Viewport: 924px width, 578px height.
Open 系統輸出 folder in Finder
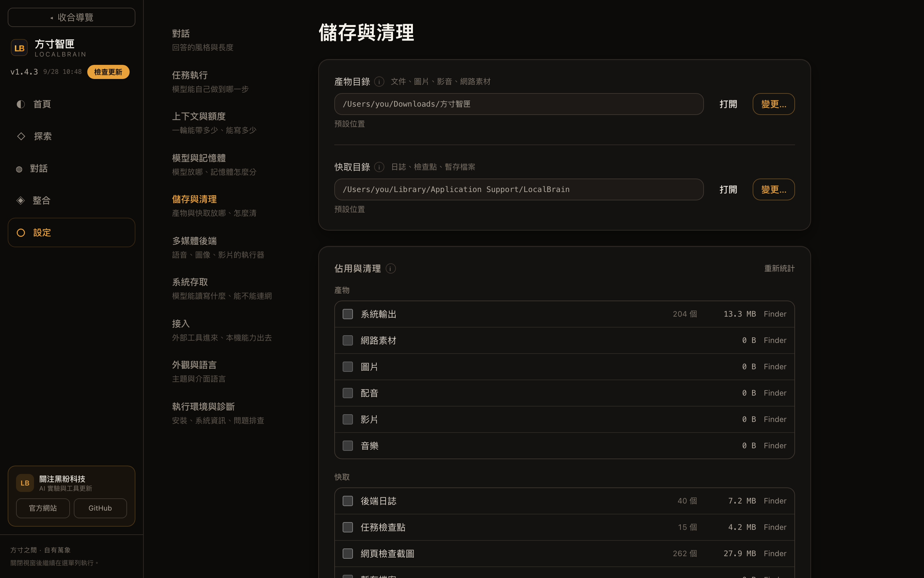pyautogui.click(x=775, y=314)
